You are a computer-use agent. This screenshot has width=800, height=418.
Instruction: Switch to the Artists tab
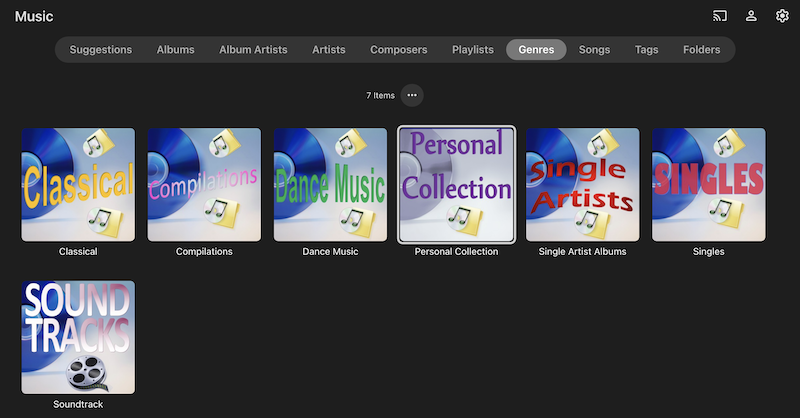[x=329, y=50]
